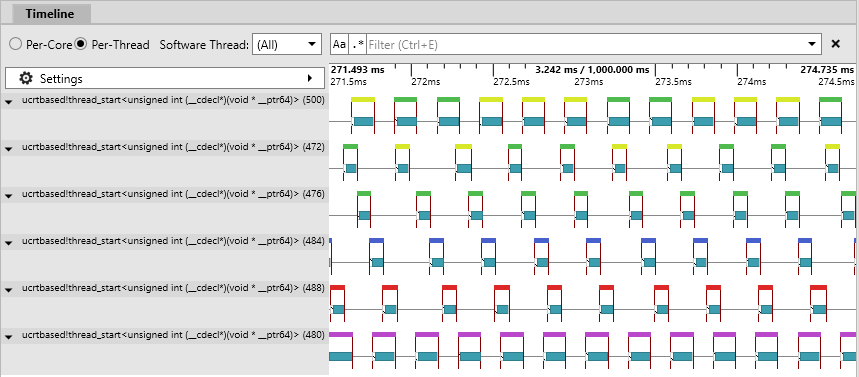Select the Per-Thread radio button
859x377 pixels.
[x=81, y=44]
